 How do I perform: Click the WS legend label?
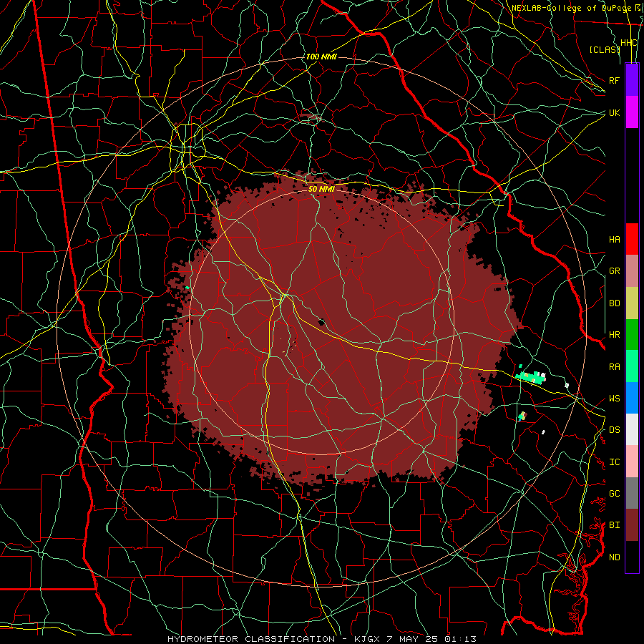pyautogui.click(x=614, y=399)
